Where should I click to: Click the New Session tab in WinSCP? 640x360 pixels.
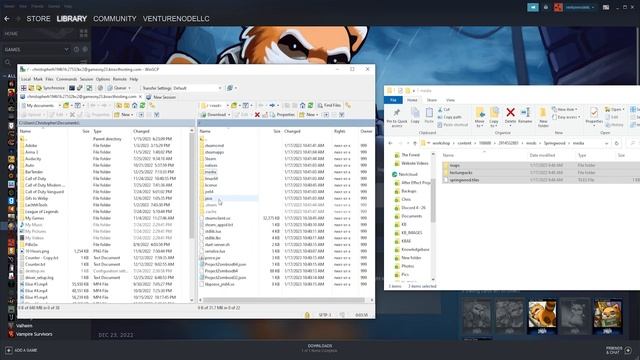click(161, 97)
